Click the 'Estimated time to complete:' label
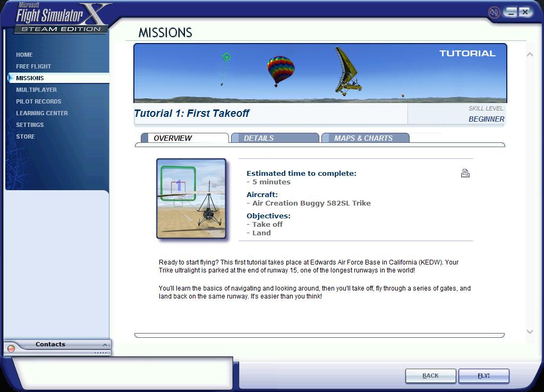Screen dimensions: 544x392 click(302, 174)
